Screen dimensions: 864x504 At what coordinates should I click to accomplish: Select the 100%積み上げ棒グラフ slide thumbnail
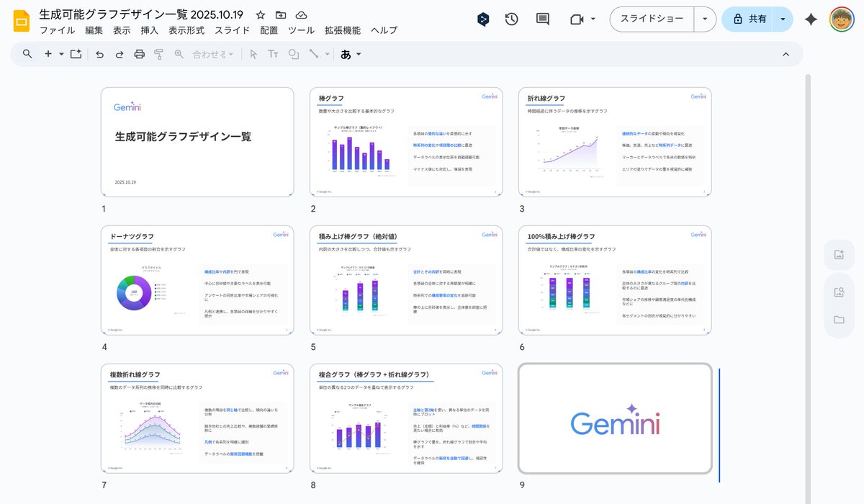coord(615,280)
